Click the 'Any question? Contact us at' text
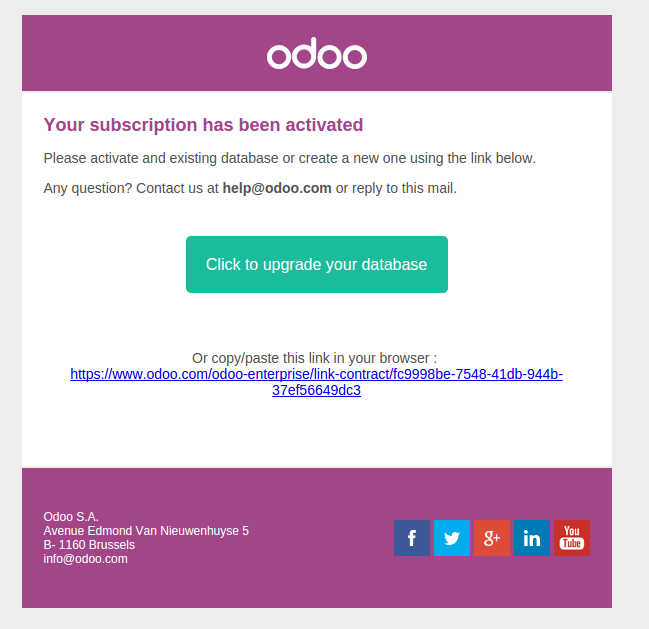This screenshot has height=629, width=649. 131,188
